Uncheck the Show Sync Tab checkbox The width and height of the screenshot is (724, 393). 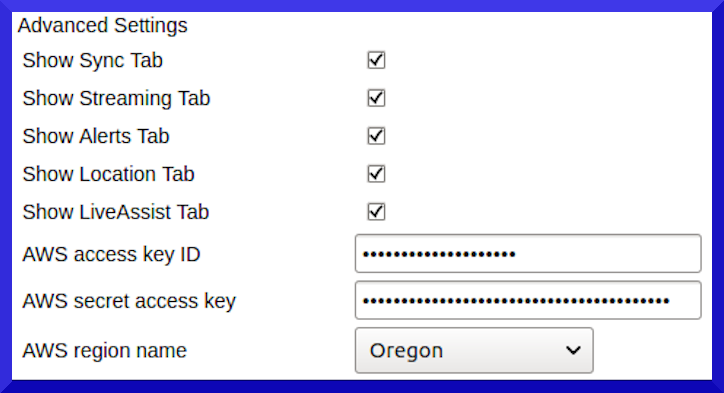(376, 60)
